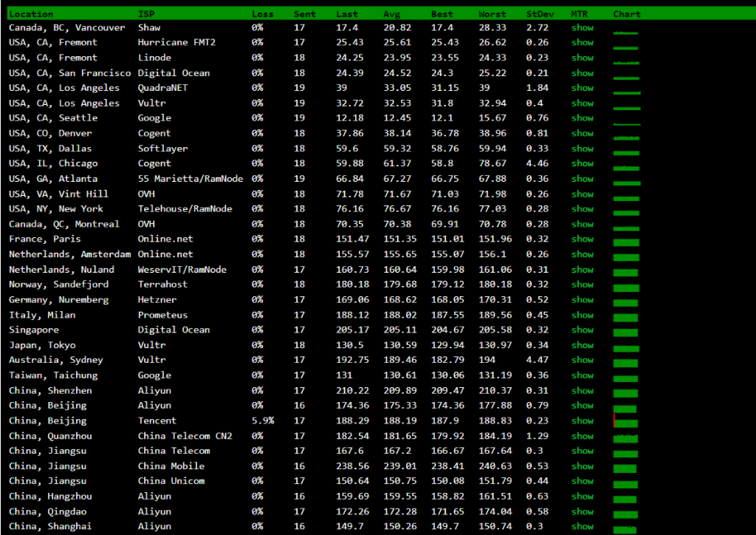The image size is (756, 535).
Task: Open 'show' MTR for France Paris Online.net
Action: (x=582, y=239)
